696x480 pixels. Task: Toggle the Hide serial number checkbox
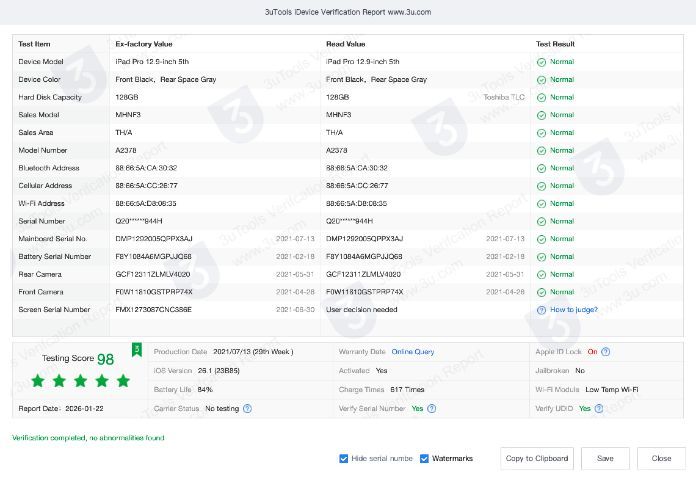pos(344,459)
